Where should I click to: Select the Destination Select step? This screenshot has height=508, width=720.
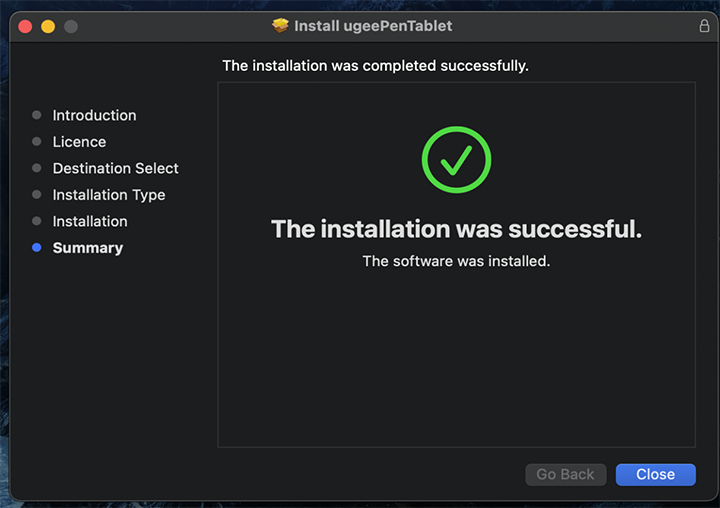(x=115, y=168)
